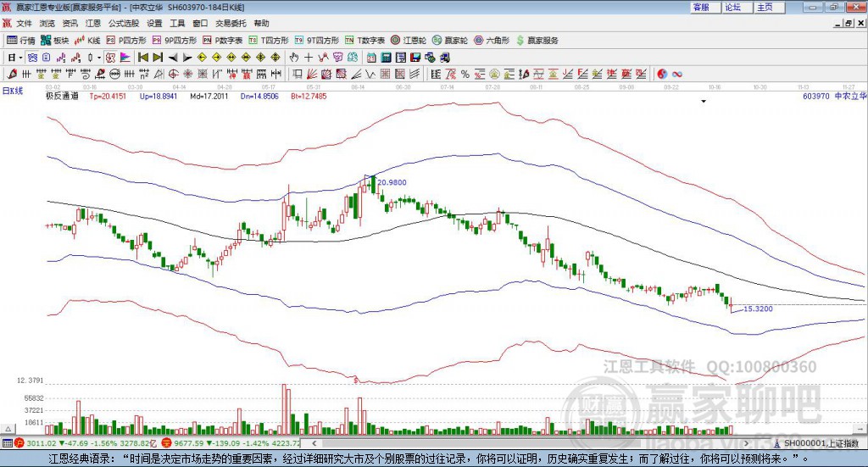Click the up triangle beside volume panel

tap(8, 429)
